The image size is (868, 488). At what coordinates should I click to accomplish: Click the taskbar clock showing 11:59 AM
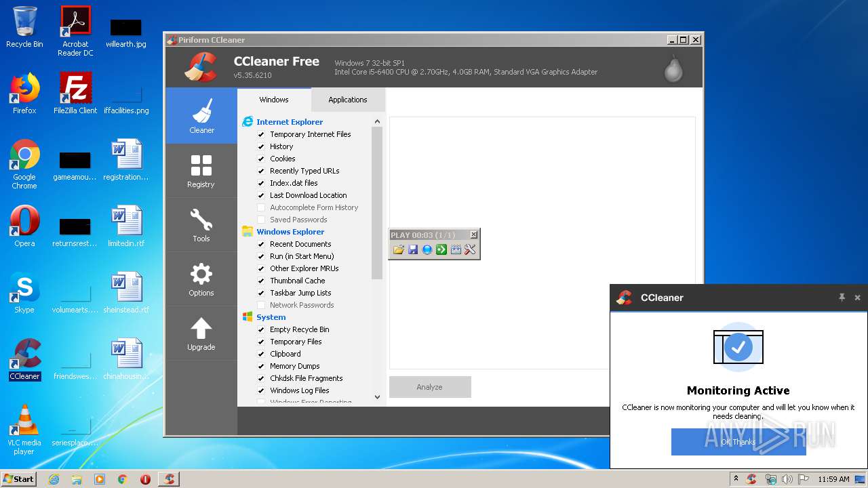tap(833, 479)
